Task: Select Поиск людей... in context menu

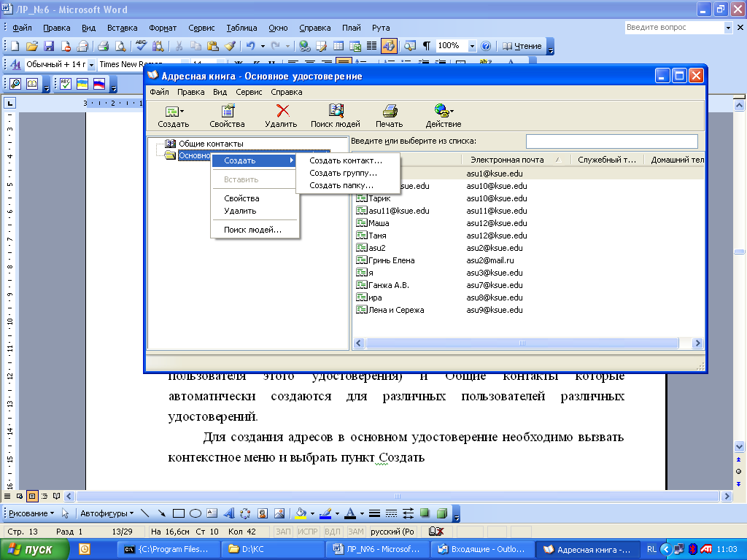Action: [x=255, y=230]
